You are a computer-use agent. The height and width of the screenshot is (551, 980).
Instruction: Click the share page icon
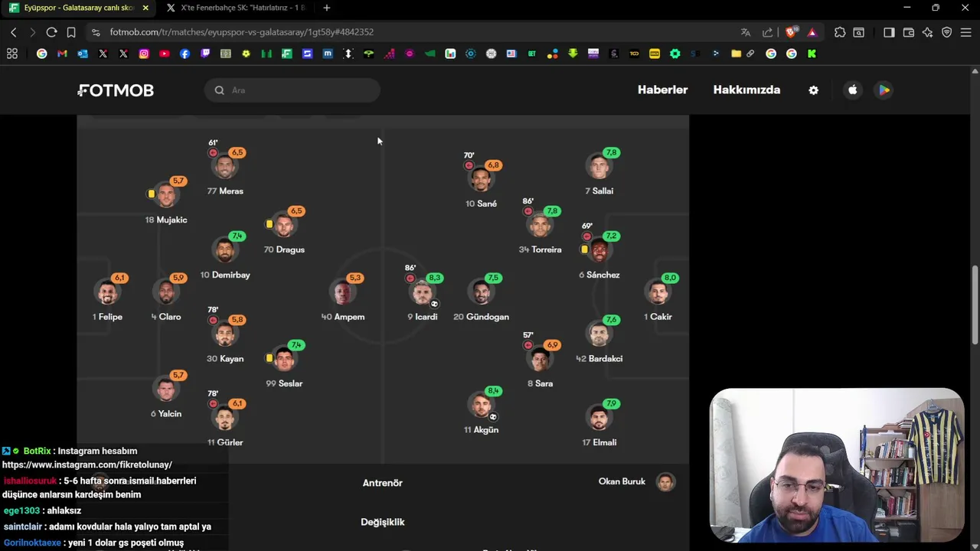click(x=768, y=32)
